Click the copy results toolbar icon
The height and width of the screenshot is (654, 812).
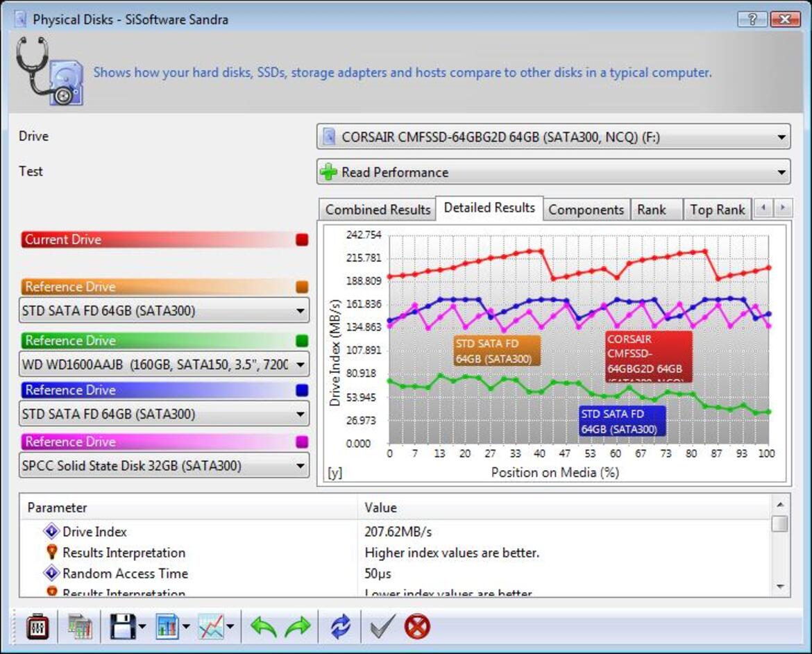(x=79, y=627)
